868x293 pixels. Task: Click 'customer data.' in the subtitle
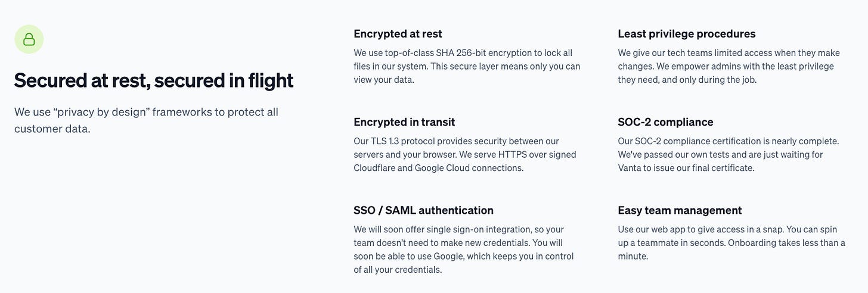click(52, 129)
